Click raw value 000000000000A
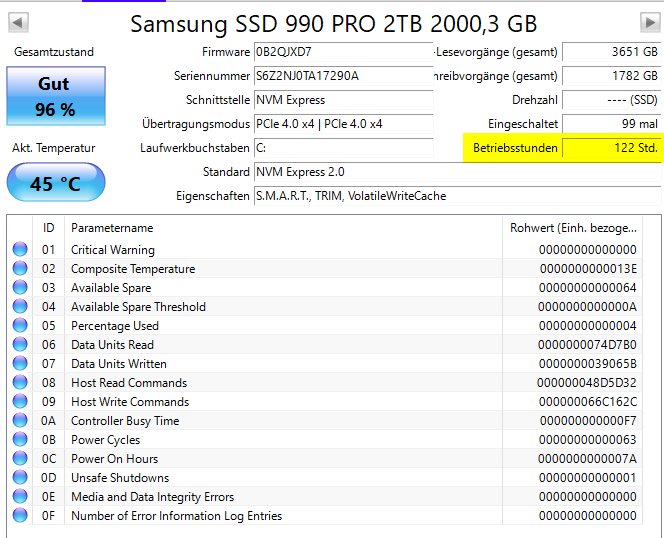The height and width of the screenshot is (538, 664). click(587, 307)
